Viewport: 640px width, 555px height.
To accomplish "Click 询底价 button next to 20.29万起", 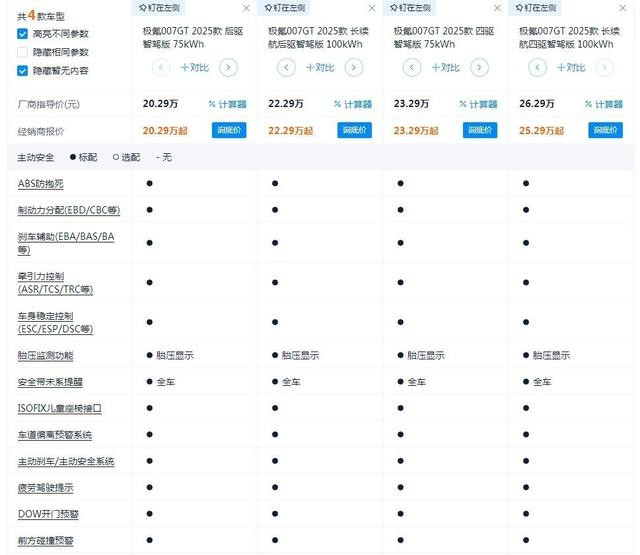I will (x=229, y=130).
